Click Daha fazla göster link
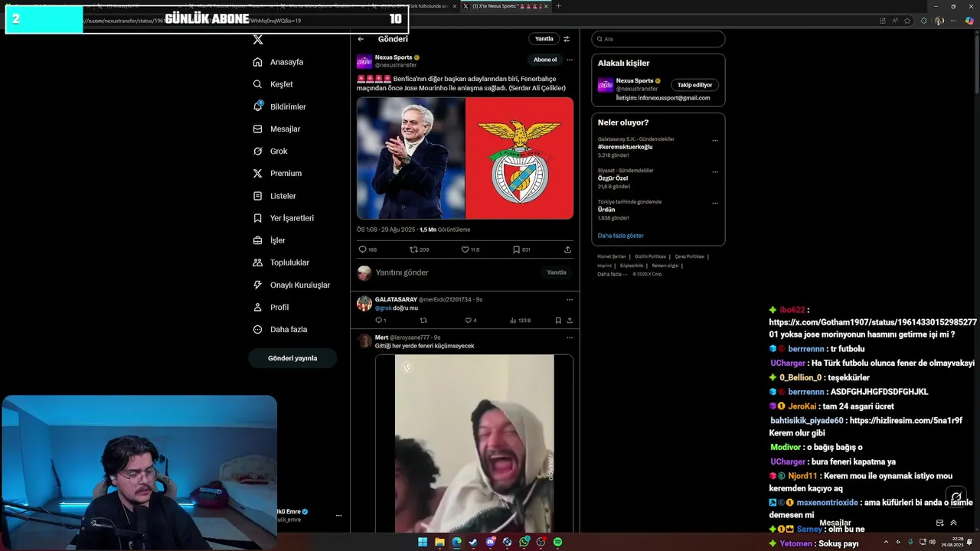 [621, 236]
